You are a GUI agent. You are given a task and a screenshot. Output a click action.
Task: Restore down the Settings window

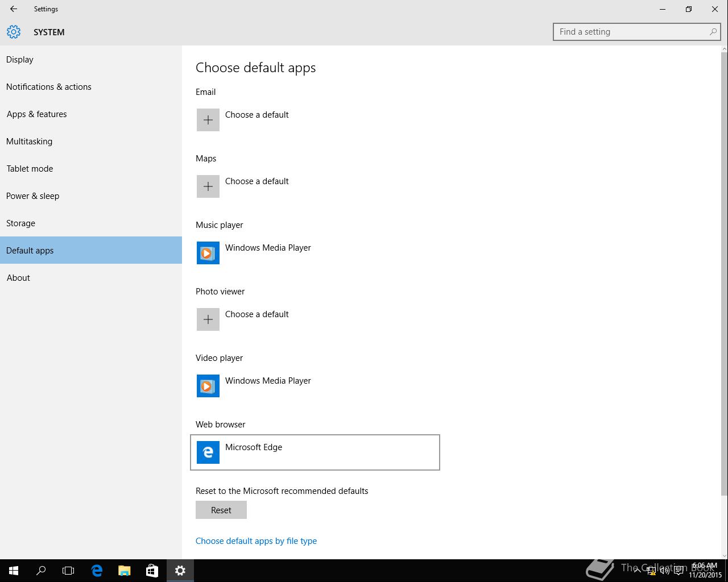pyautogui.click(x=689, y=9)
